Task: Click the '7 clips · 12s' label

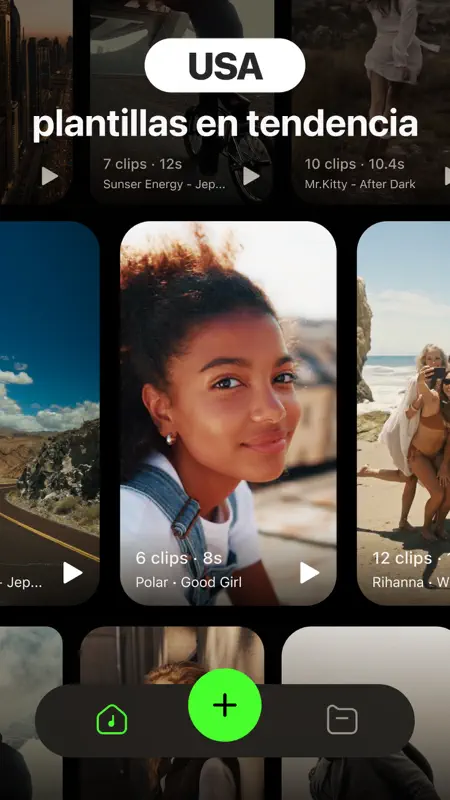Action: (x=142, y=164)
